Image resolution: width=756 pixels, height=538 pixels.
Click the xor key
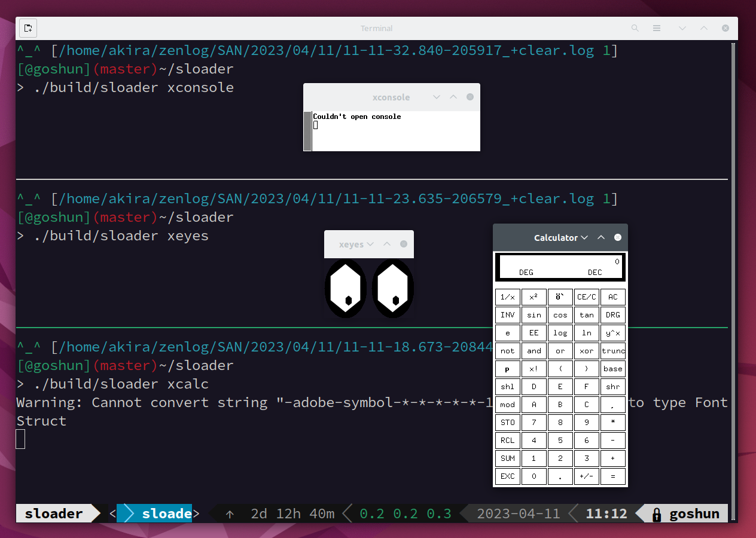[x=587, y=351]
